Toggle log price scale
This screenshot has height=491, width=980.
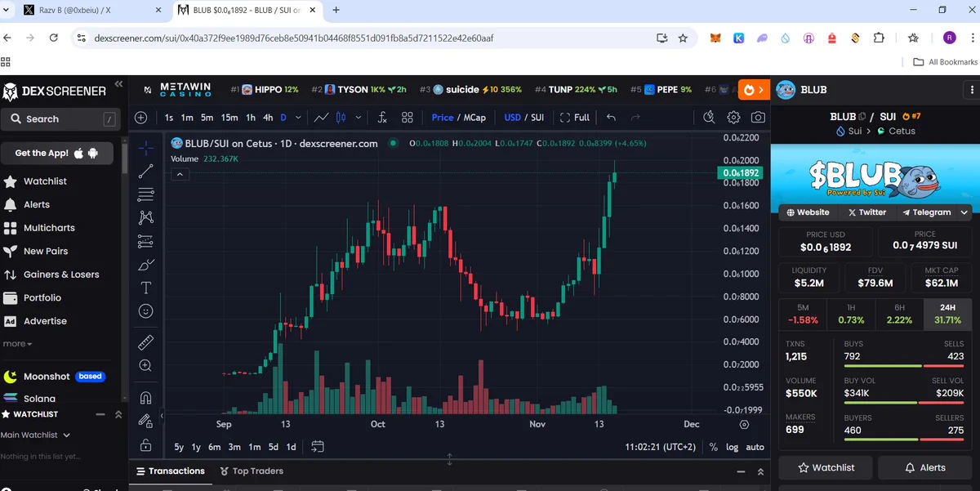pos(732,447)
